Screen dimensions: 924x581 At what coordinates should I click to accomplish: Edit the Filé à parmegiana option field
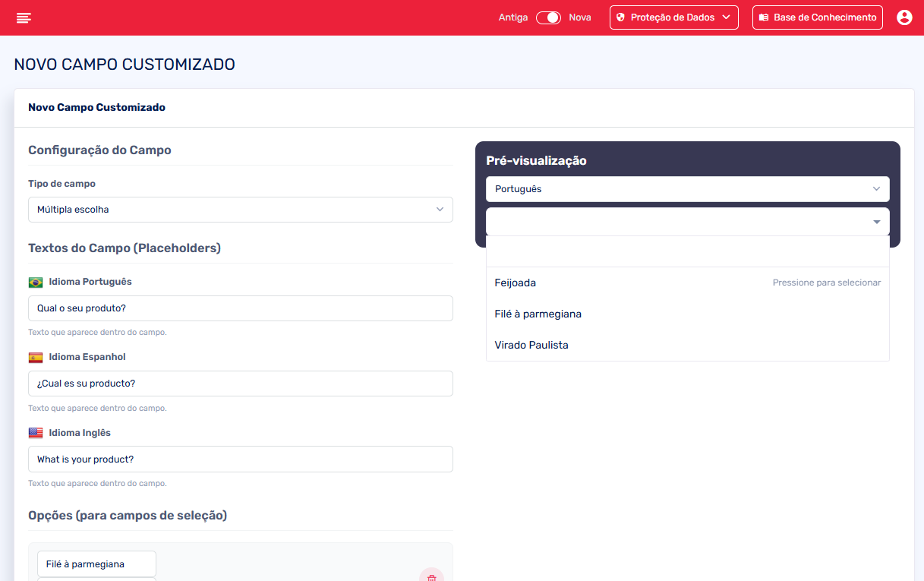[x=96, y=564]
